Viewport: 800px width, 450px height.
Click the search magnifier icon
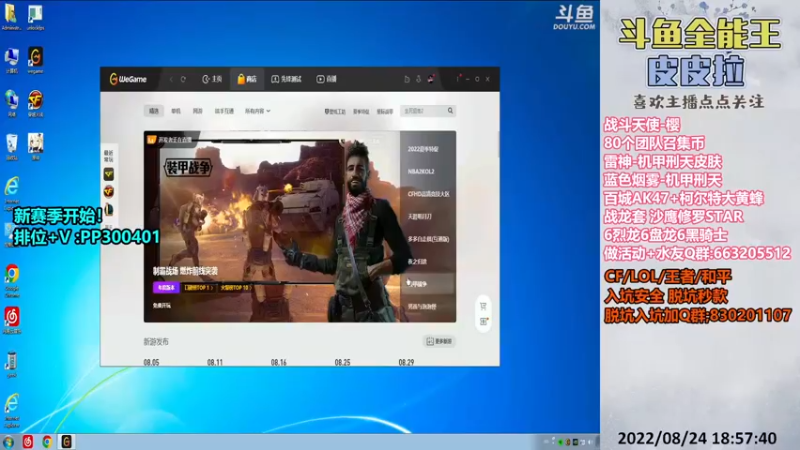tap(450, 111)
